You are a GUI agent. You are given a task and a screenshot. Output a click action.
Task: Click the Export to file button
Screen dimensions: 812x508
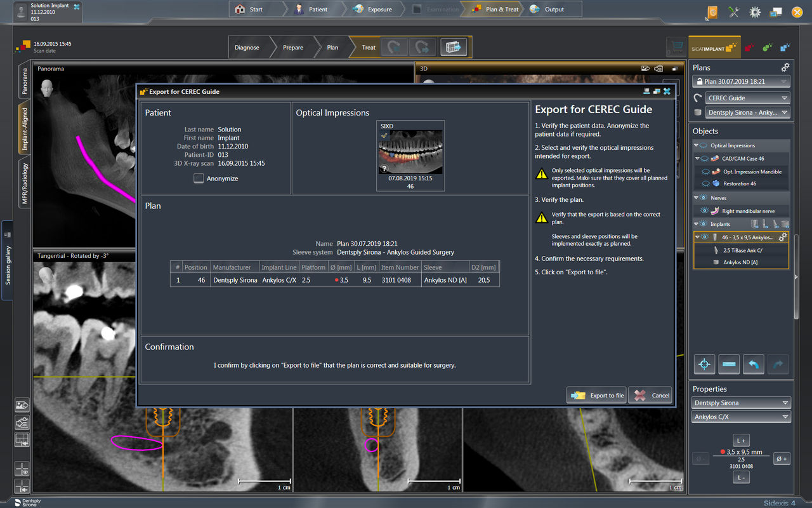pyautogui.click(x=596, y=395)
